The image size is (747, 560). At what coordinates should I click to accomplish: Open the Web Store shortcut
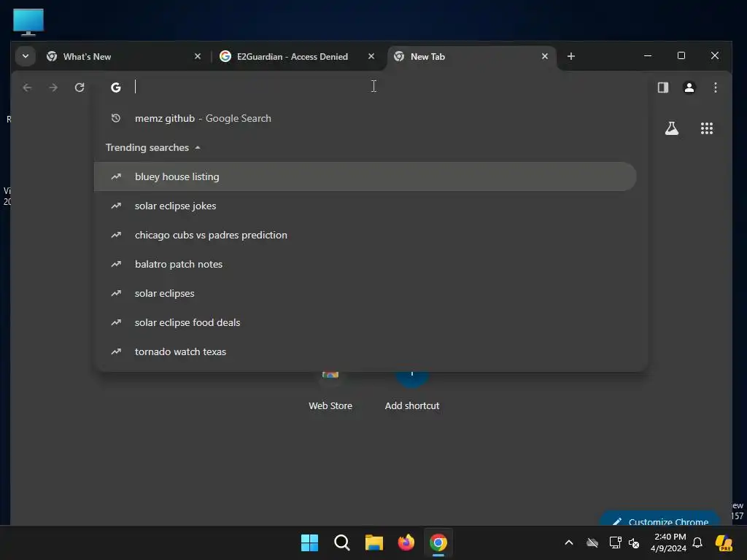pos(330,393)
